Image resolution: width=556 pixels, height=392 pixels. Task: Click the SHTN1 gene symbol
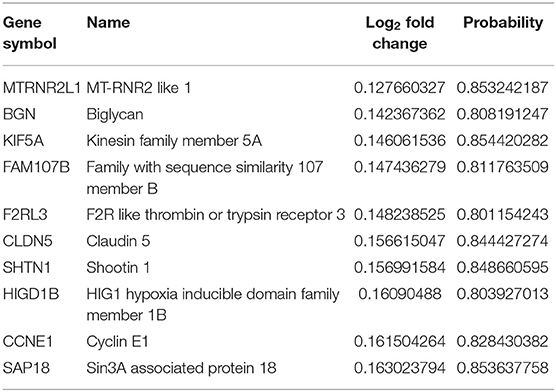click(x=27, y=267)
